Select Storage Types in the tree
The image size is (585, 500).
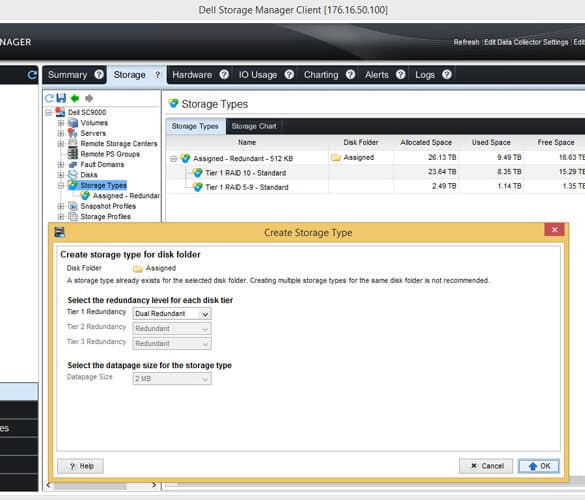(103, 185)
